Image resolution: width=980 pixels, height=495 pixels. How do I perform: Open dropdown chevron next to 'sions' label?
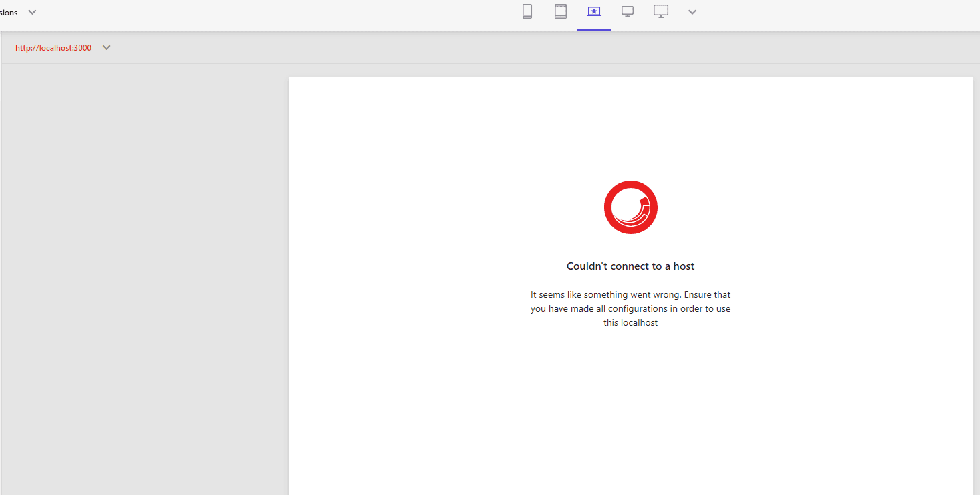point(32,12)
